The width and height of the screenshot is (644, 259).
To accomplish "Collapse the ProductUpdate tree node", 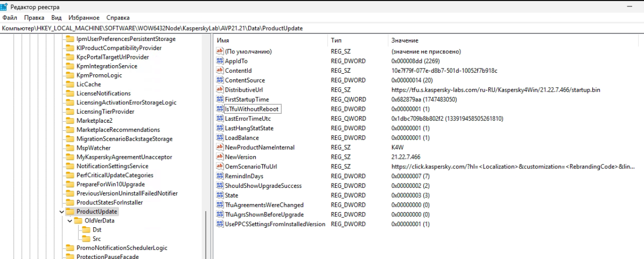I will [61, 212].
